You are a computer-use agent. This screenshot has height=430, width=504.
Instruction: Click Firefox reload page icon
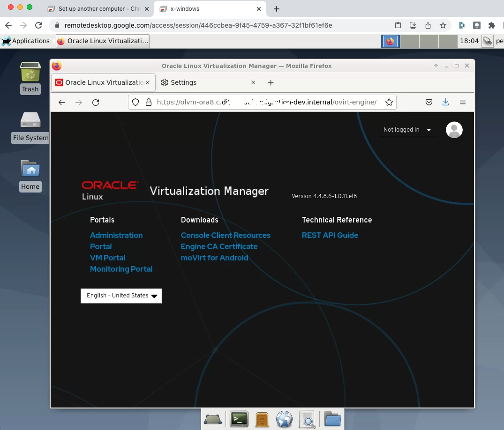[96, 102]
